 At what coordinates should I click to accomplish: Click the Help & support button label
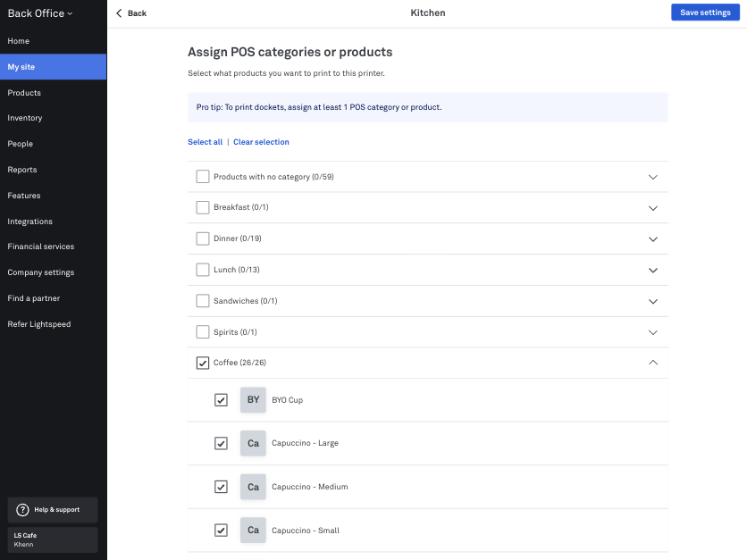point(56,509)
